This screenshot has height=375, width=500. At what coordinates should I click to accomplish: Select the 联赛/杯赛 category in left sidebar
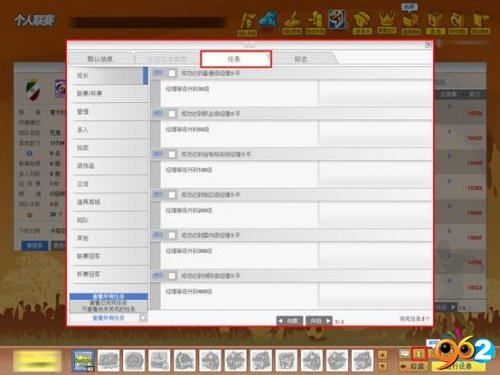point(109,94)
